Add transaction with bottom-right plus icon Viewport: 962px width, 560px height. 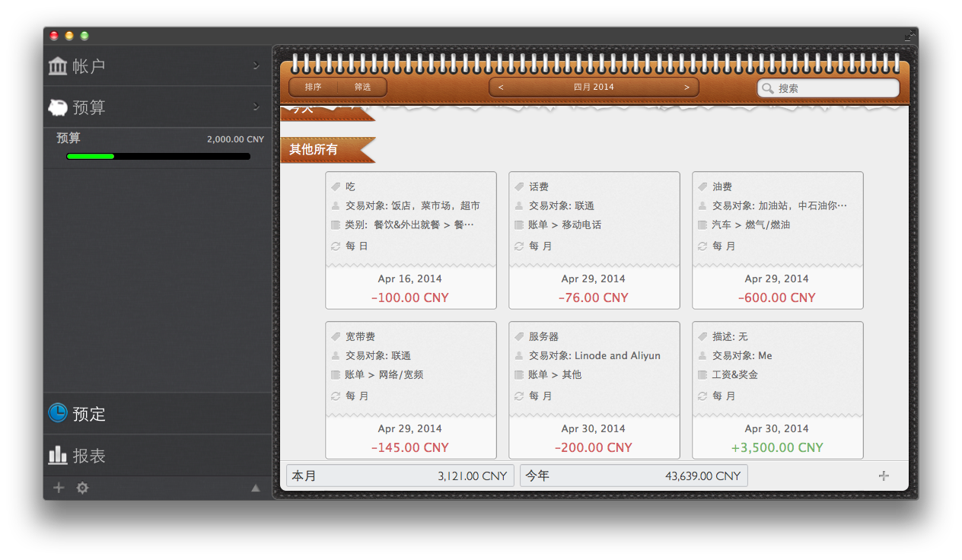tap(884, 476)
